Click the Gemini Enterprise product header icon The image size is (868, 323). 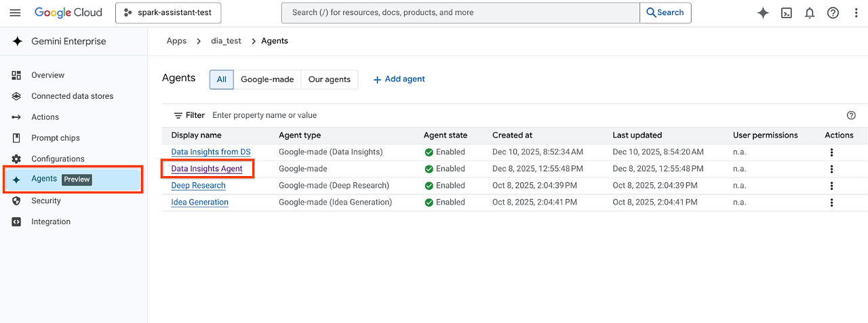(x=17, y=41)
